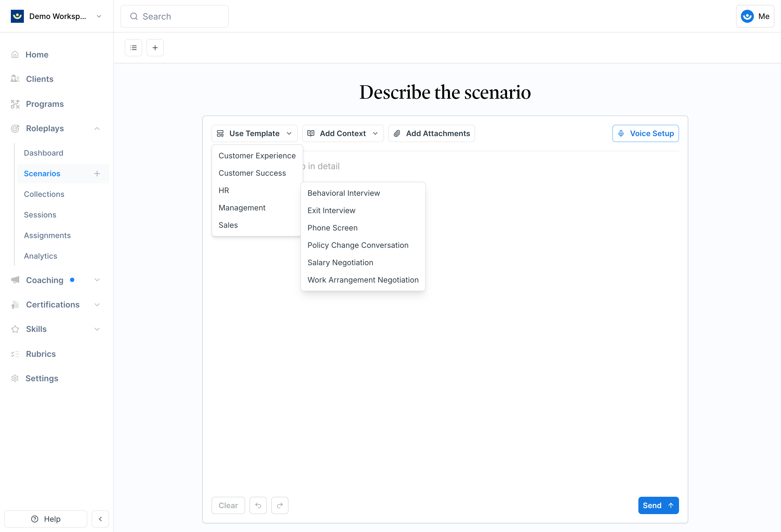
Task: Click the microphone icon on Voice Setup
Action: (621, 133)
